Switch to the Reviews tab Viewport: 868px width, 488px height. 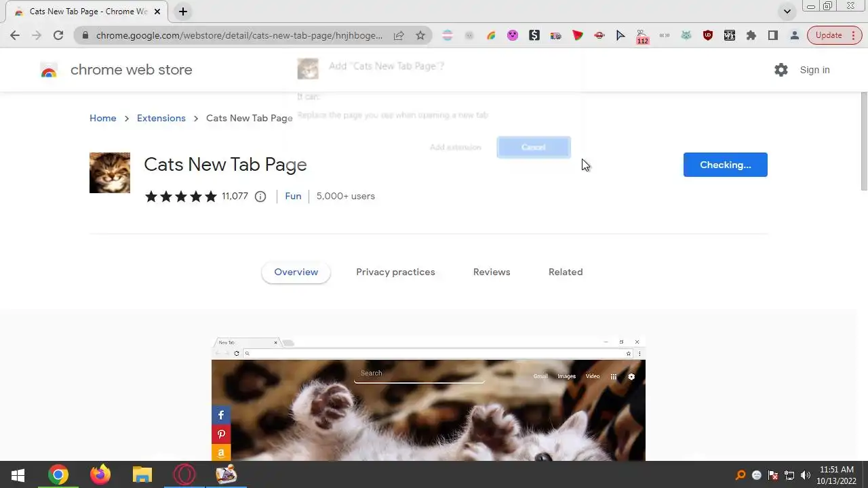(492, 272)
